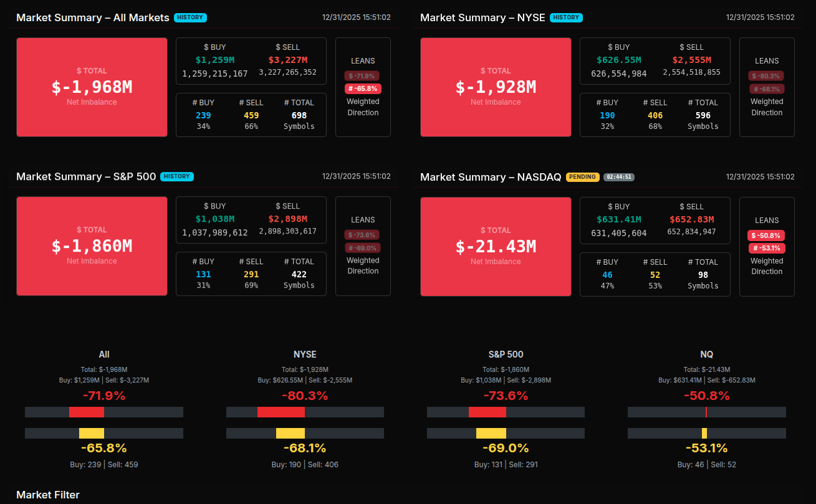Open the HISTORY badge for NYSE summary

566,17
